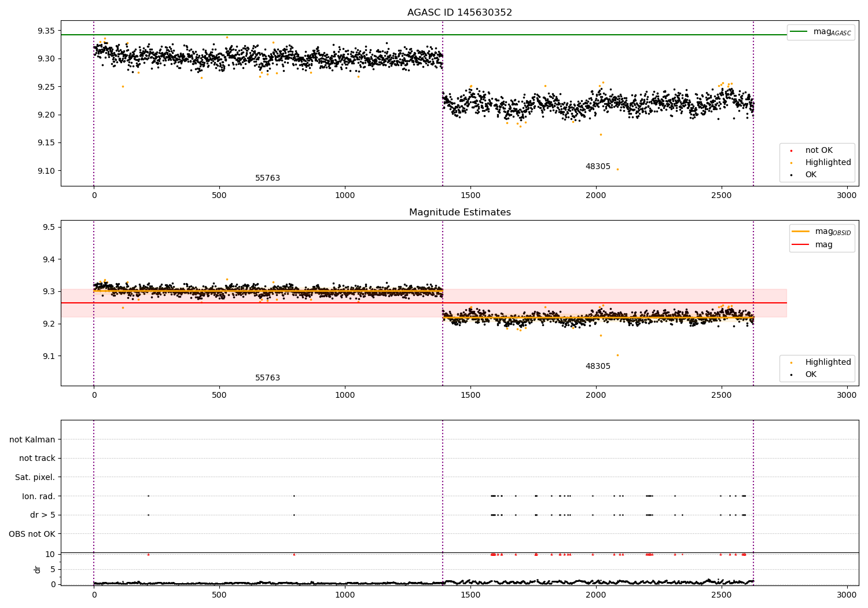Image resolution: width=868 pixels, height=608 pixels.
Task: Click the 'Sat. pixel.' row label
Action: tap(35, 478)
